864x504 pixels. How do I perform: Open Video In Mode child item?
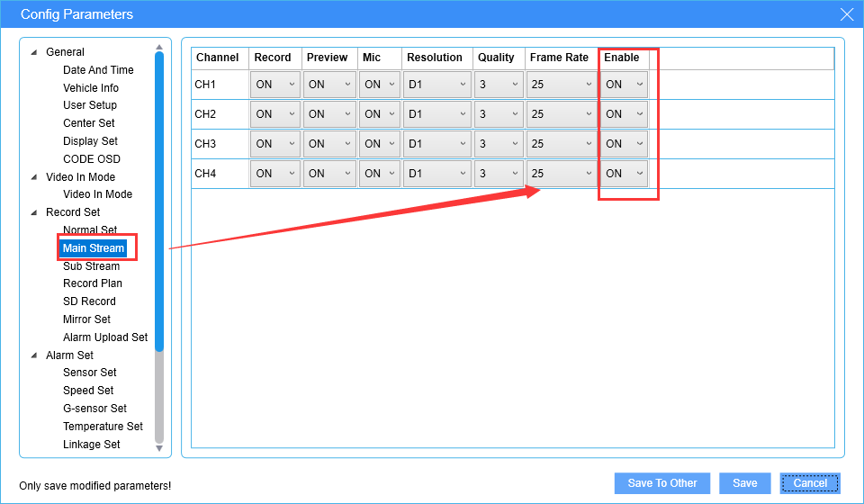[x=97, y=194]
